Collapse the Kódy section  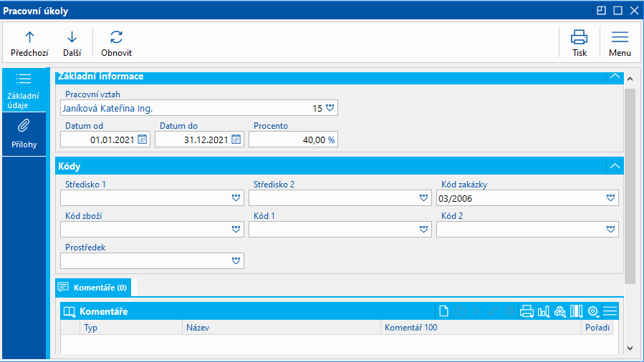[615, 166]
